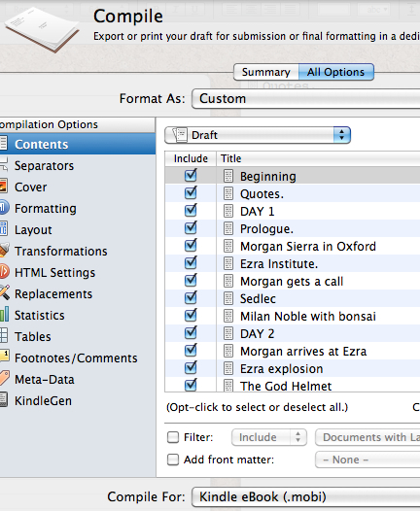
Task: Uncheck Include for Milan Noble with bonsai
Action: pos(191,316)
